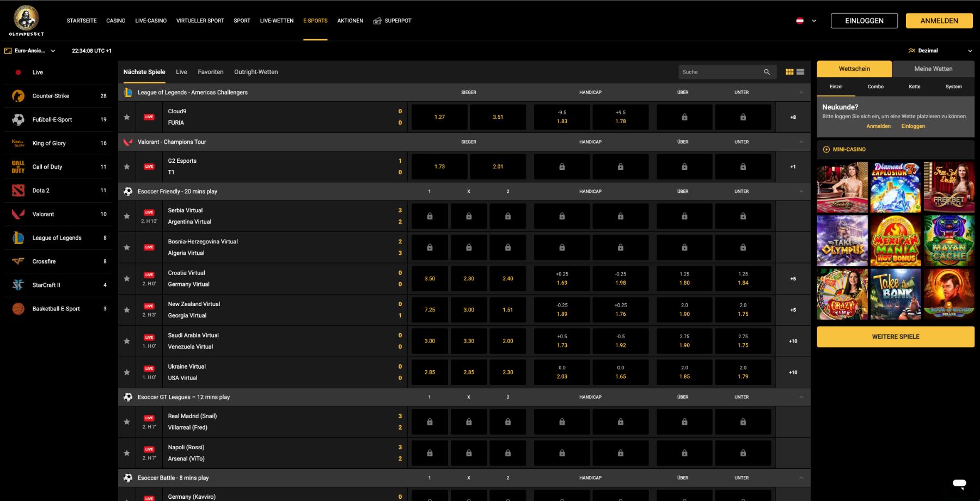Bet on Georgia Virtual at odds 1.51
980x501 pixels.
(x=507, y=310)
